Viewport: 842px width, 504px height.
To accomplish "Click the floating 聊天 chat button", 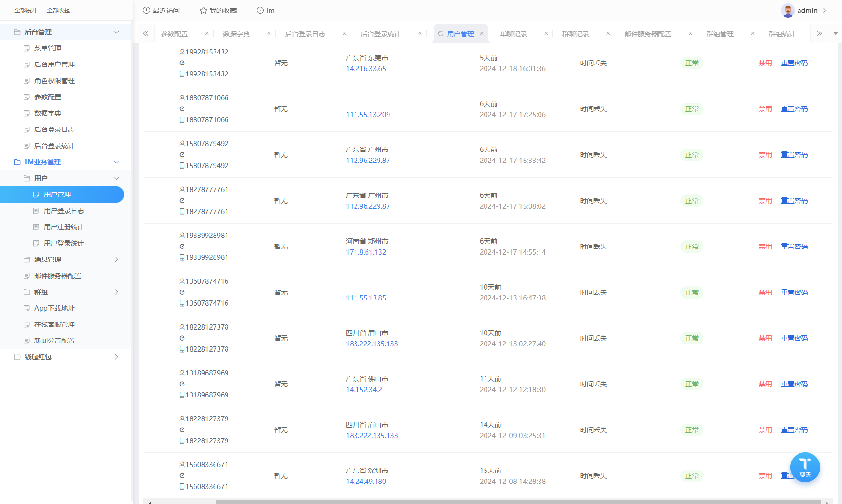I will pos(805,467).
